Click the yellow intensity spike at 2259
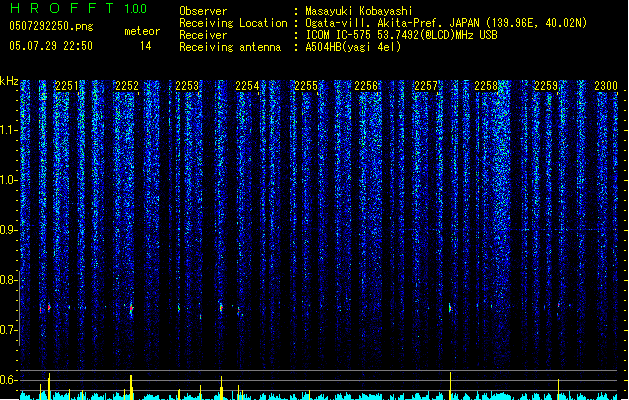The image size is (629, 400). click(x=558, y=389)
